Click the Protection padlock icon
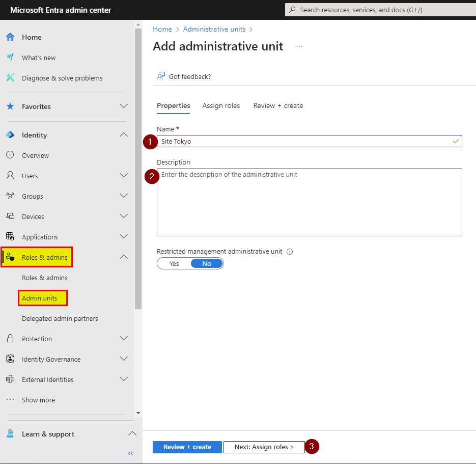 10,339
